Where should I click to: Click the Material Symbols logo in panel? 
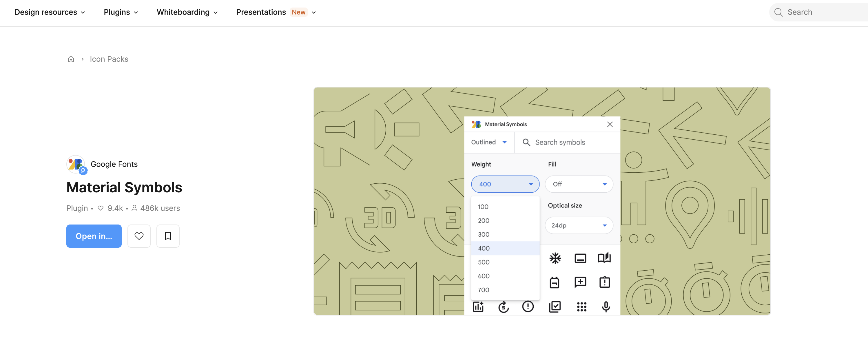pyautogui.click(x=476, y=124)
